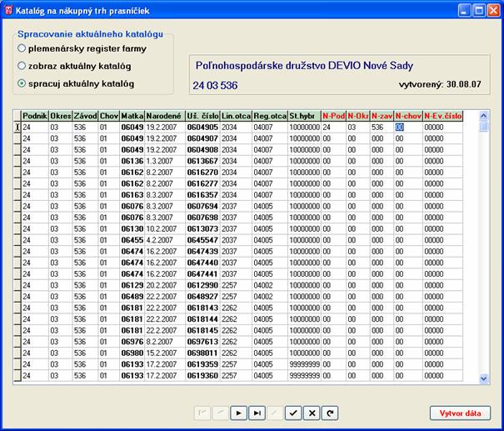Click the table scrollbar thumb

[483, 127]
